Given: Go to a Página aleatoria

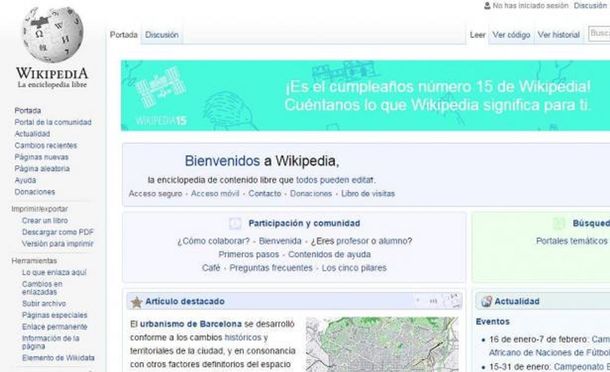Looking at the screenshot, I should (42, 168).
